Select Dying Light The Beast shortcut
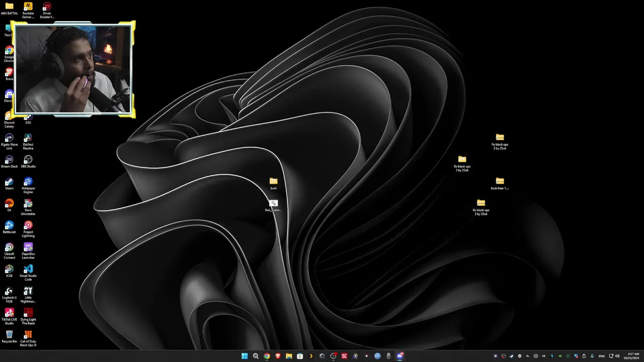Screen dimensions: 644x362 (x=28, y=317)
